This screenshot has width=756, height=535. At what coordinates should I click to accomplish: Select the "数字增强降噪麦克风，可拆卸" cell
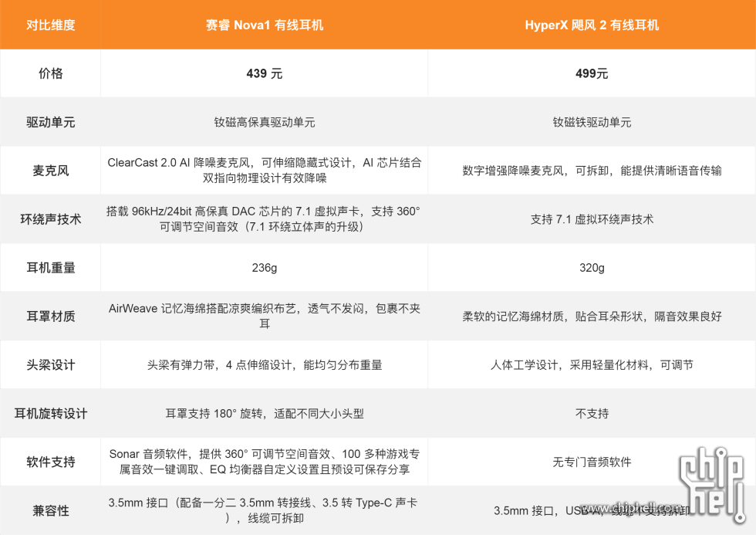point(592,171)
